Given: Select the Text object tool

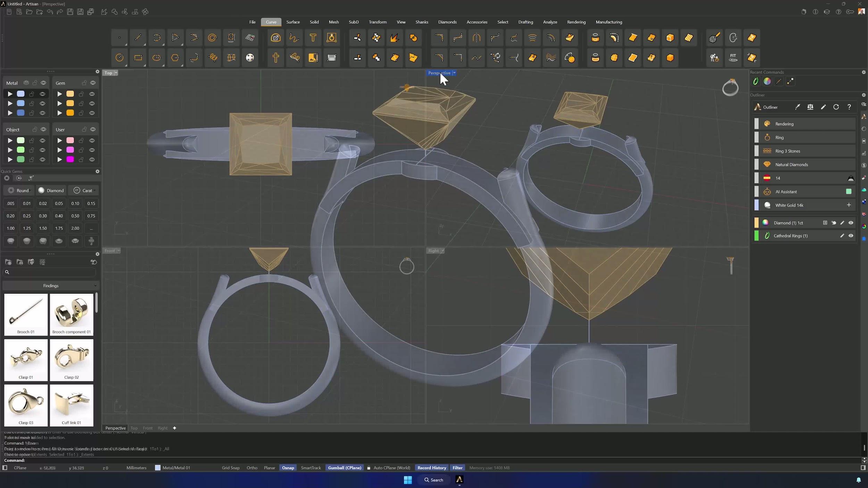Looking at the screenshot, I should click(313, 38).
